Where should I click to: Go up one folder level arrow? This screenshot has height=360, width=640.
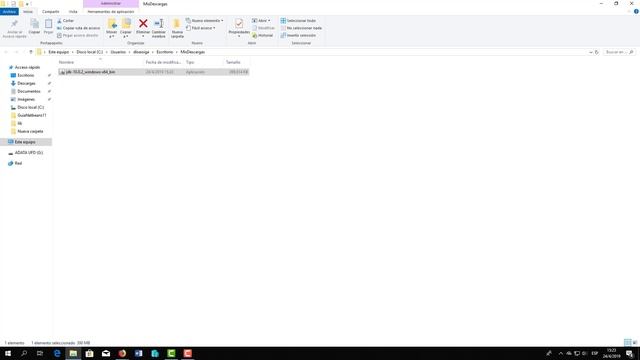[x=31, y=52]
